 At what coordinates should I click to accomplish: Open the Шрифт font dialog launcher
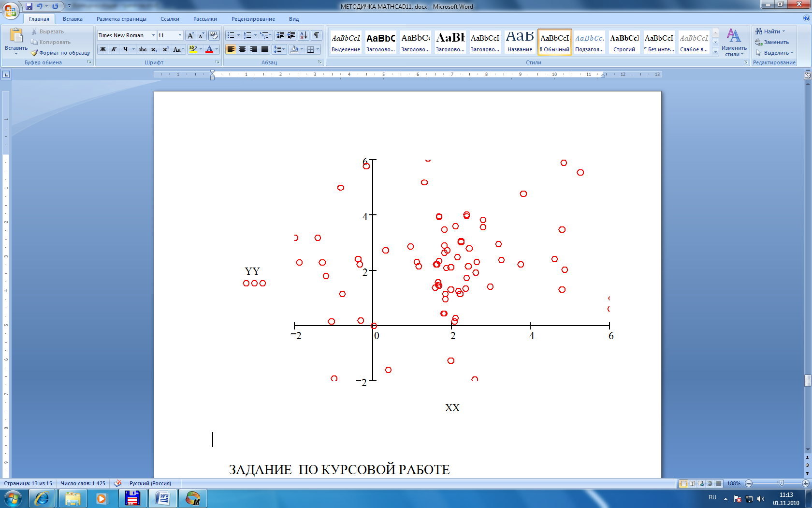click(x=217, y=62)
